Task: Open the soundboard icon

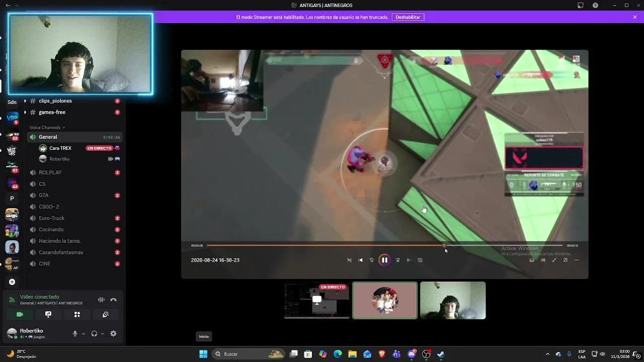Action: click(106, 314)
